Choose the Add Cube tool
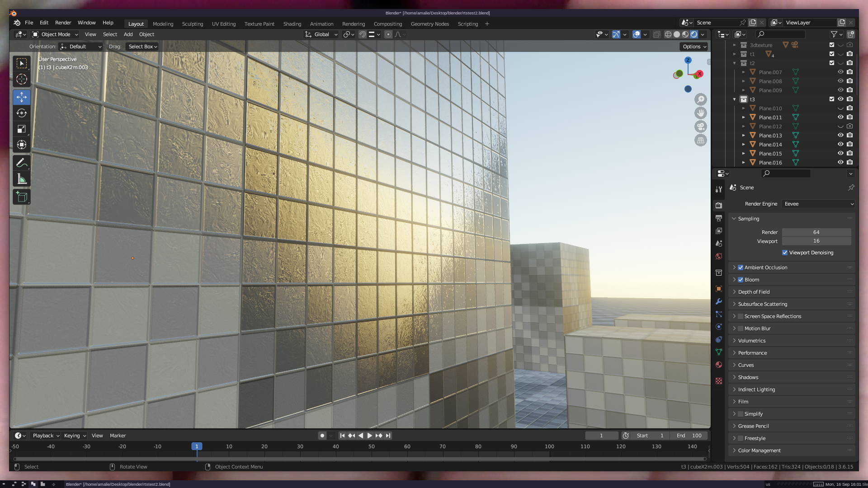The width and height of the screenshot is (868, 488). click(21, 197)
